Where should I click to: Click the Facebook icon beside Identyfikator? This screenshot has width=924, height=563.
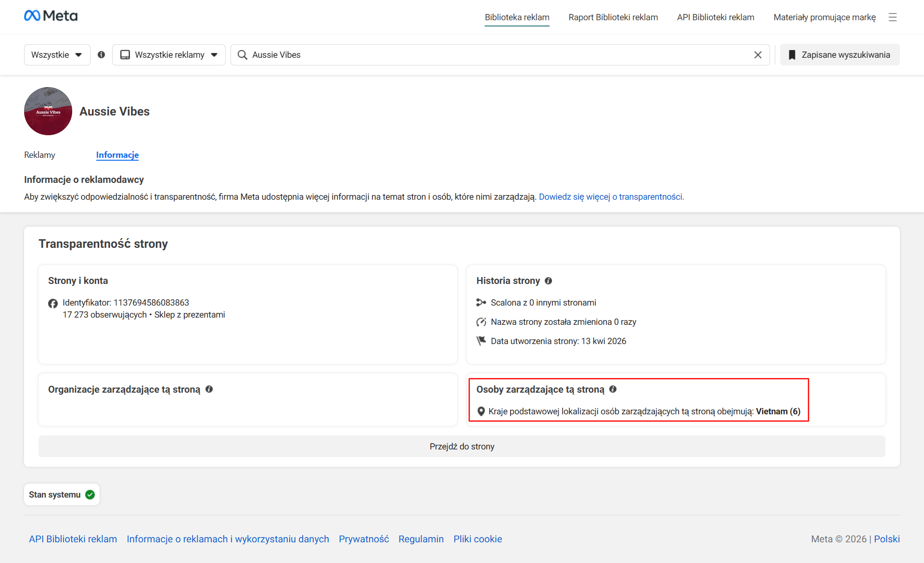[53, 303]
